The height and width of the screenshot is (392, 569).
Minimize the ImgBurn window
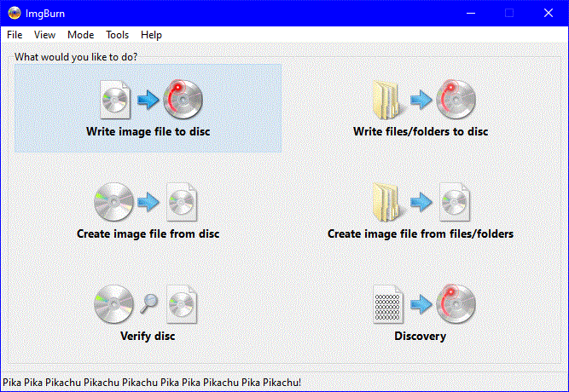tap(471, 13)
